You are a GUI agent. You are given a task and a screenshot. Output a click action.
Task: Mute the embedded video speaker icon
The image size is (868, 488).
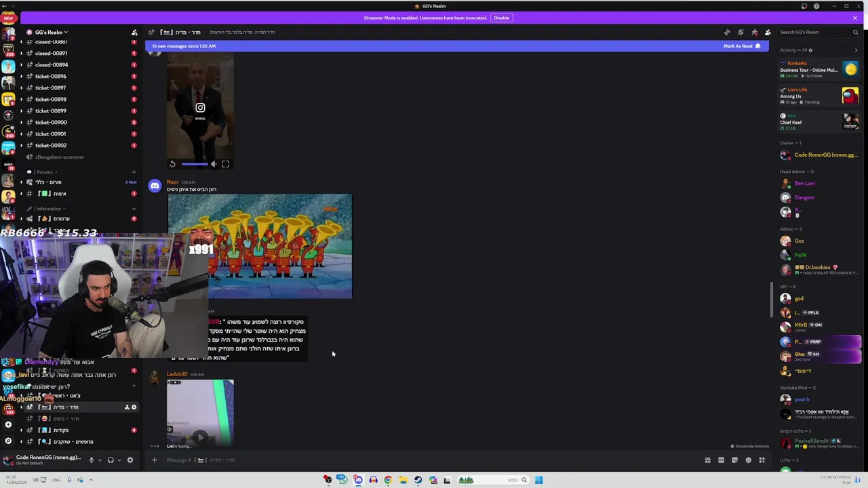[x=214, y=164]
